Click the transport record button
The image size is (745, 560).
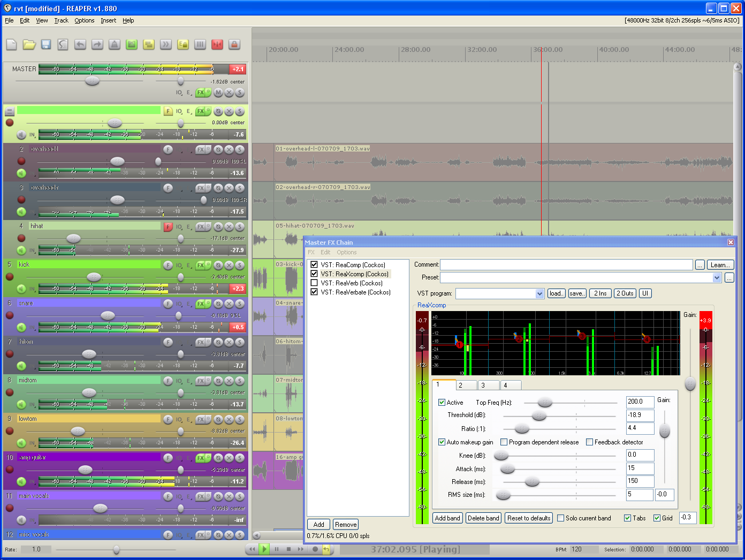[x=315, y=549]
